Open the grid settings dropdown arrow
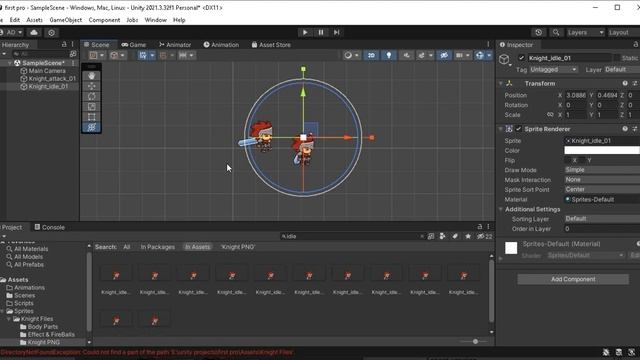The width and height of the screenshot is (640, 360). pyautogui.click(x=152, y=56)
